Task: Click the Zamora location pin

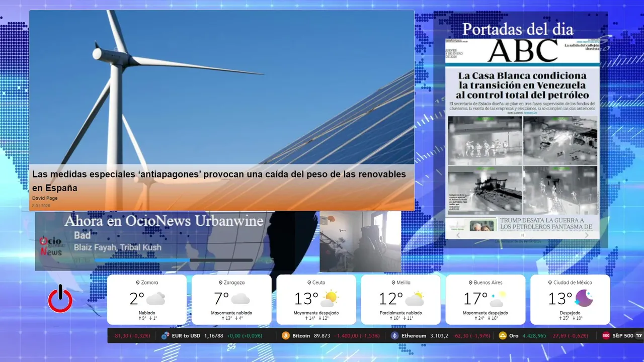Action: pyautogui.click(x=138, y=283)
